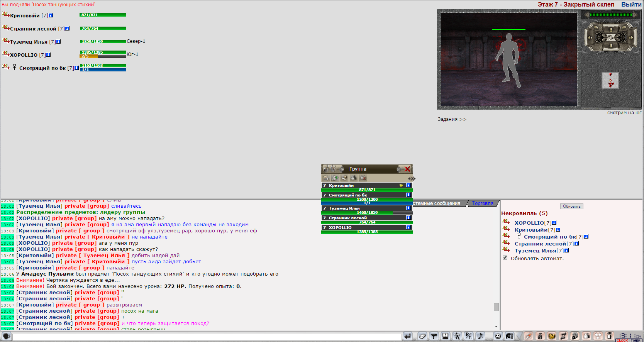This screenshot has height=342, width=644.
Task: Click the running man icon in toolbar
Action: 457,336
